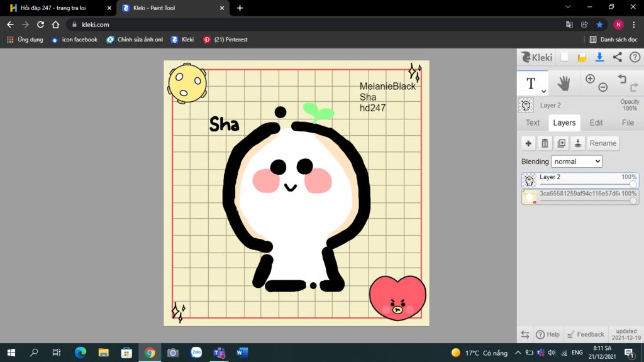Open Microsoft Edge from taskbar
Viewport: 644px width, 362px height.
(80, 353)
